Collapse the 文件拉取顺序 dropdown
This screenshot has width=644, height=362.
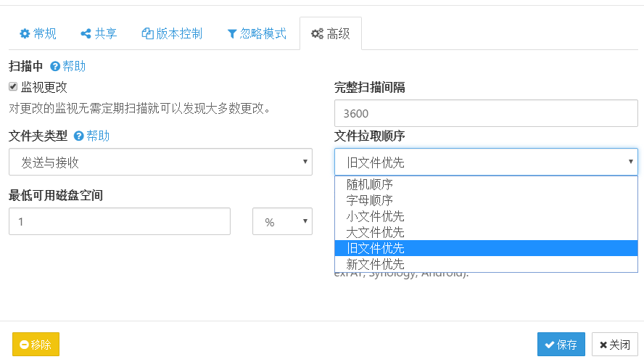pyautogui.click(x=486, y=162)
